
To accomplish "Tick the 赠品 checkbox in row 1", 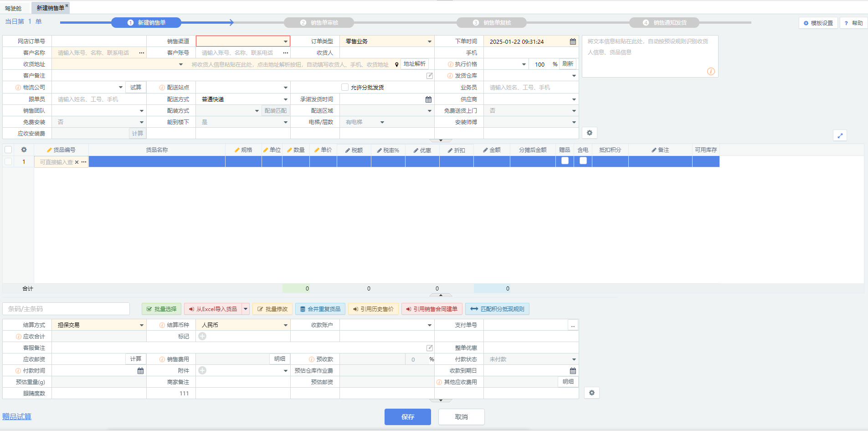I will click(565, 161).
